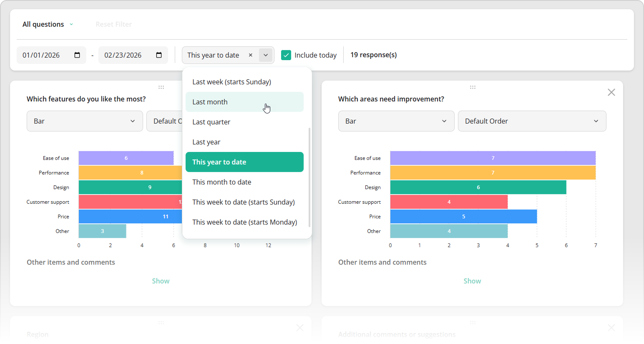Remove the Additional comments widget

click(611, 328)
